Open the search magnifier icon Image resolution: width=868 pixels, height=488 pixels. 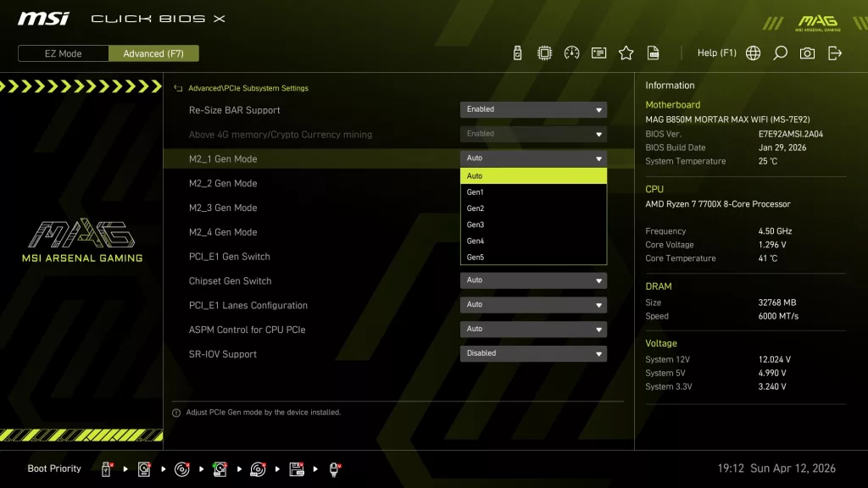tap(780, 53)
